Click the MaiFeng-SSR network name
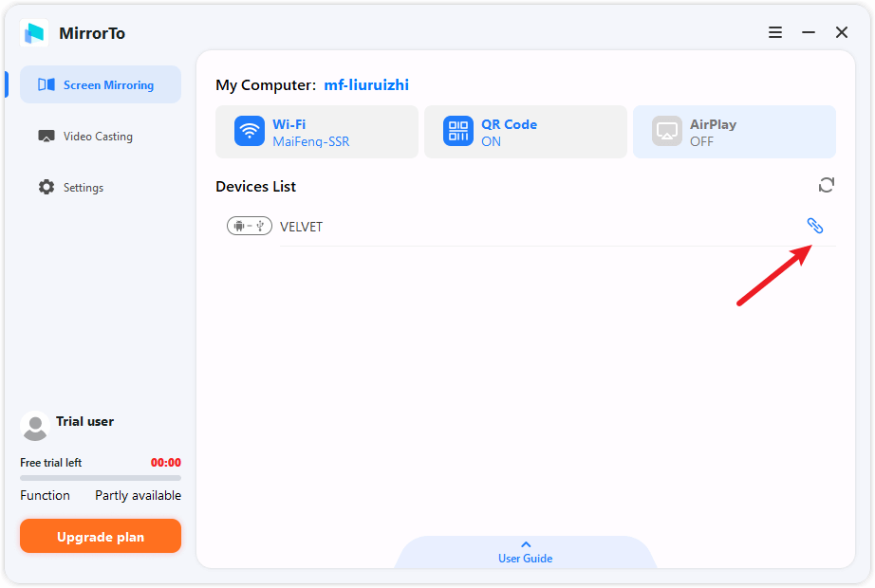This screenshot has width=875, height=588. click(x=311, y=141)
